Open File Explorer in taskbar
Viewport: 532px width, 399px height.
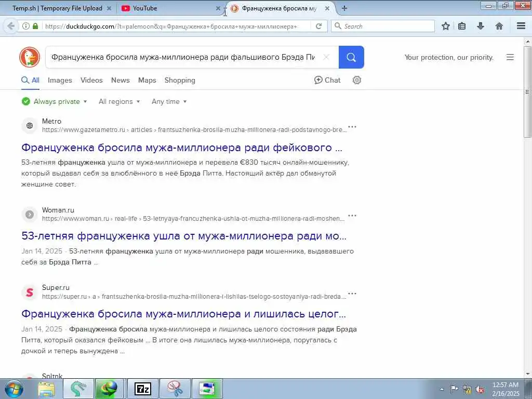[x=46, y=389]
